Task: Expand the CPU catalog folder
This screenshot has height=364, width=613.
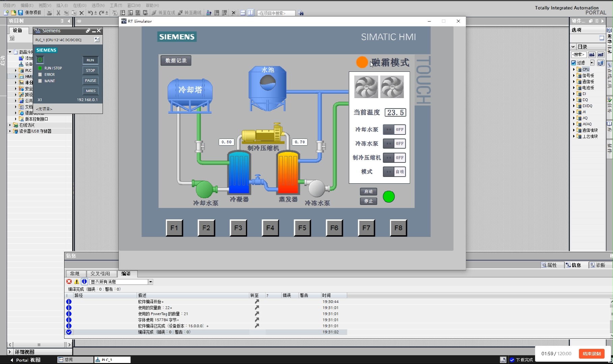Action: point(574,69)
